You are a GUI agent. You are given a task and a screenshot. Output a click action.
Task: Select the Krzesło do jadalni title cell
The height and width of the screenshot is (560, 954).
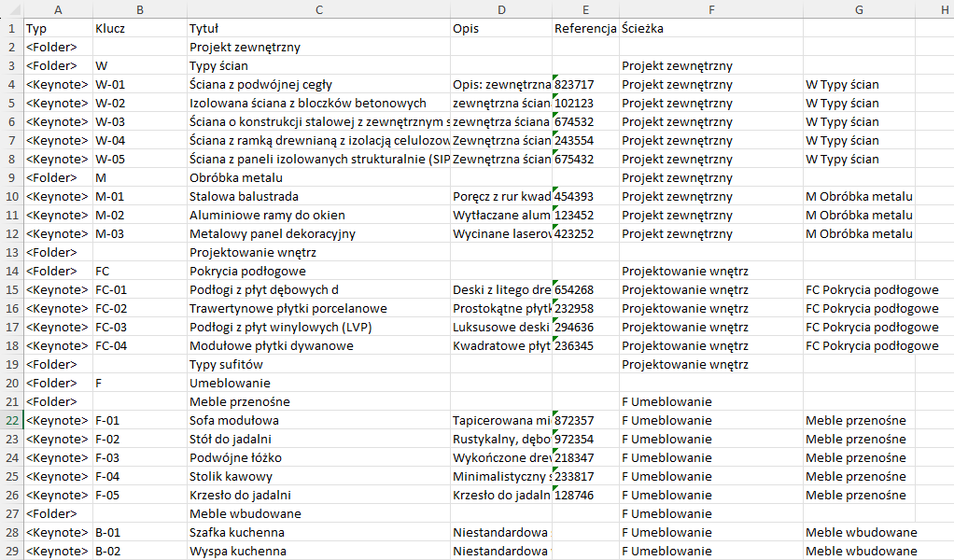[x=318, y=495]
